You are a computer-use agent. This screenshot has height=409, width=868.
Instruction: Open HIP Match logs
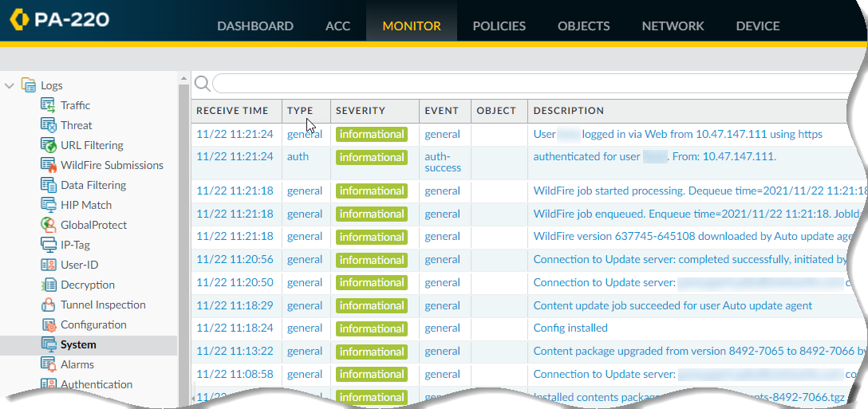(x=86, y=205)
